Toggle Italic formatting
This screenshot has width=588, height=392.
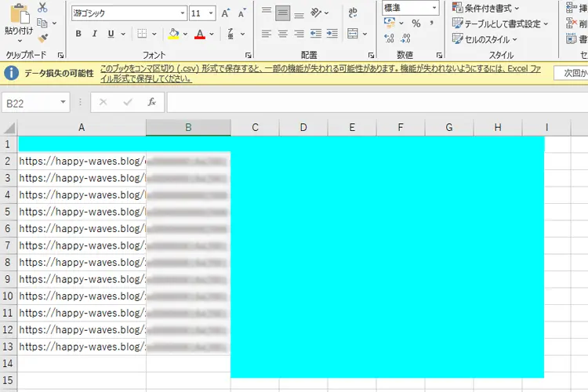click(x=95, y=34)
